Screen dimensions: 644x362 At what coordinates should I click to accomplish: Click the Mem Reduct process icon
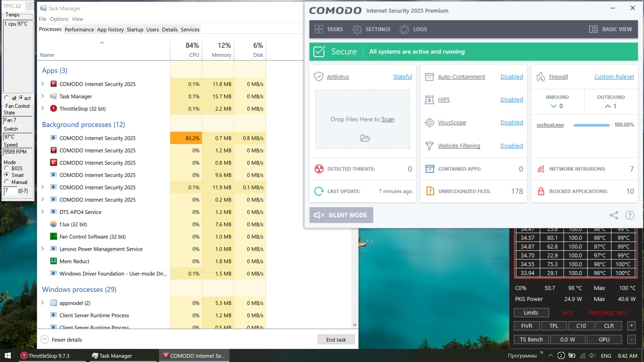tap(53, 261)
